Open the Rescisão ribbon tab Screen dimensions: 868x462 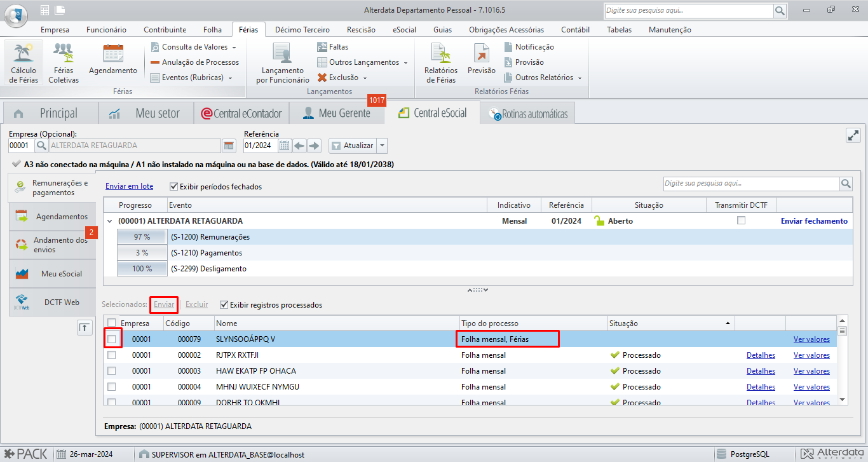[361, 30]
